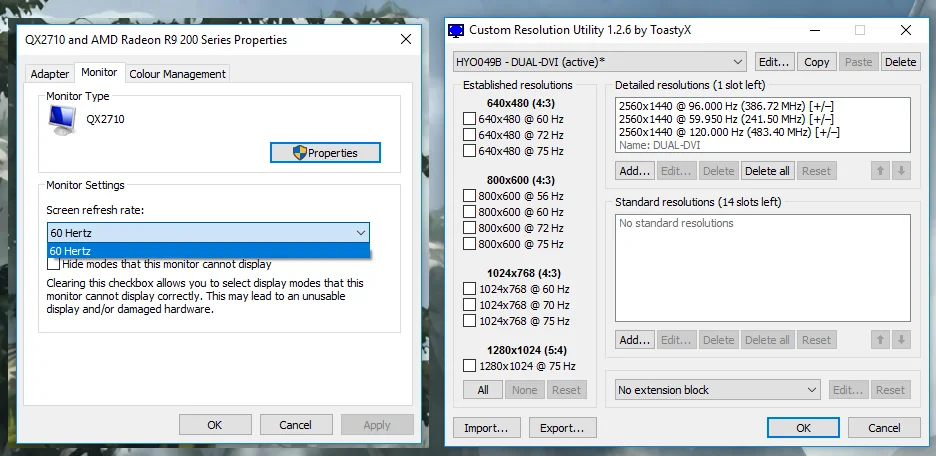Click OK in the QX2710 Properties dialog
This screenshot has width=936, height=456.
(215, 425)
